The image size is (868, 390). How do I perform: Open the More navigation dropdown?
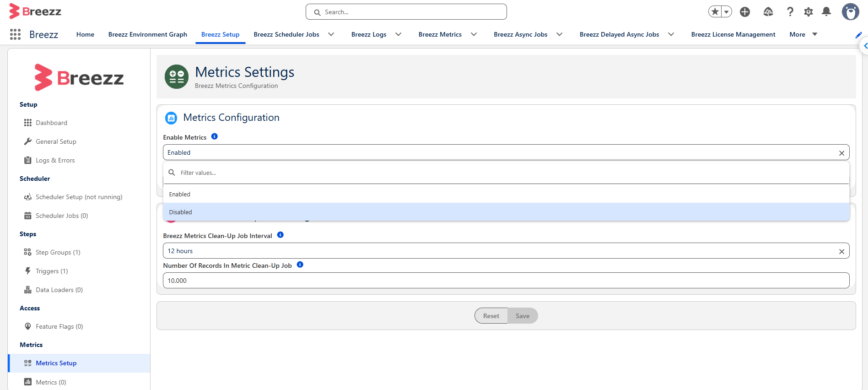pyautogui.click(x=803, y=34)
